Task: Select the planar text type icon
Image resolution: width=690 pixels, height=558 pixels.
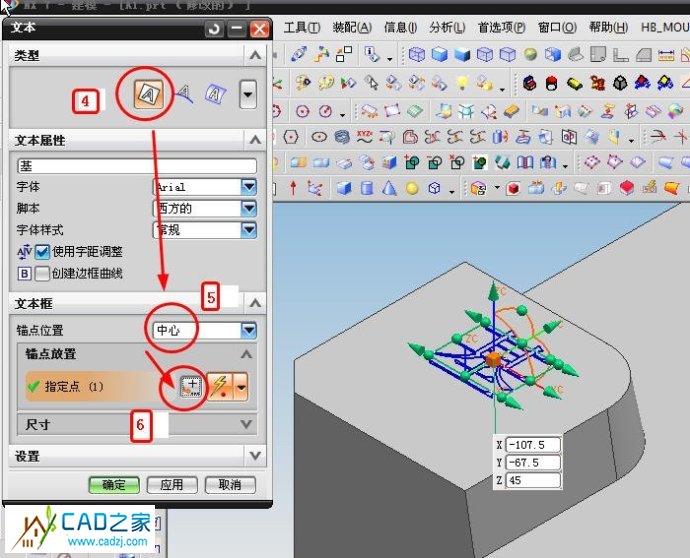Action: (150, 94)
